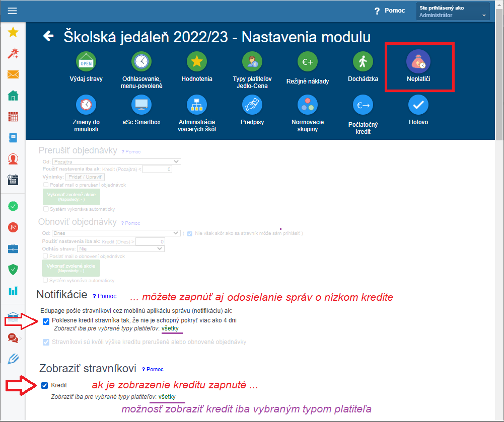This screenshot has width=504, height=422.
Task: Open the blue notebook sidebar icon
Action: point(13,138)
